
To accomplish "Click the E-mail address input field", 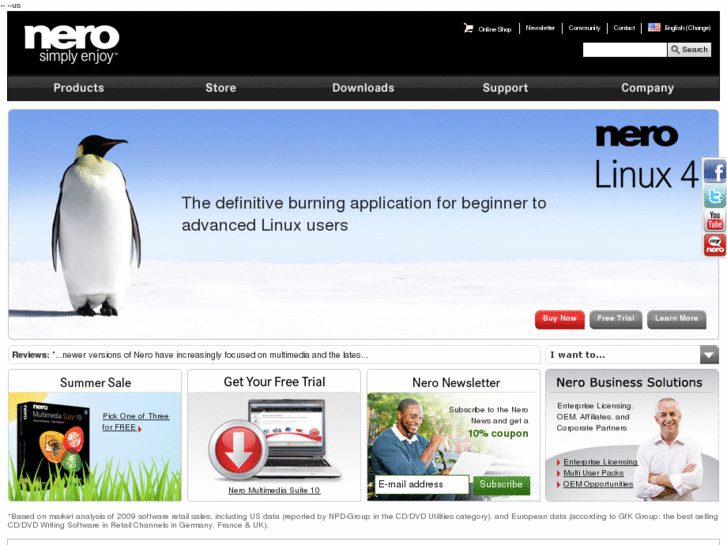I will [422, 484].
